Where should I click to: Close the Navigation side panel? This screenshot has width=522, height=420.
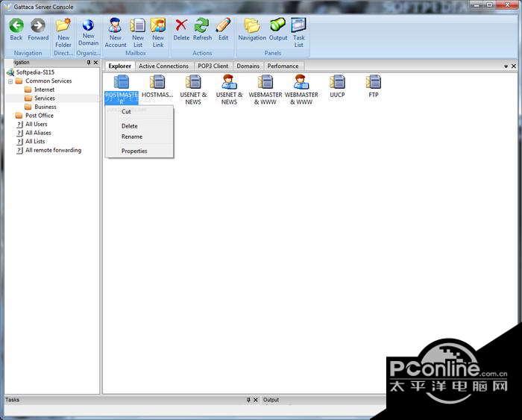[96, 62]
